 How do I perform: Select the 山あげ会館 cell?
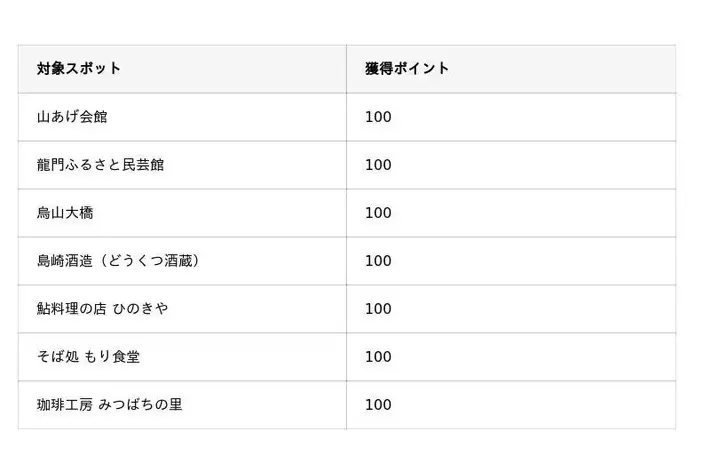pyautogui.click(x=182, y=117)
